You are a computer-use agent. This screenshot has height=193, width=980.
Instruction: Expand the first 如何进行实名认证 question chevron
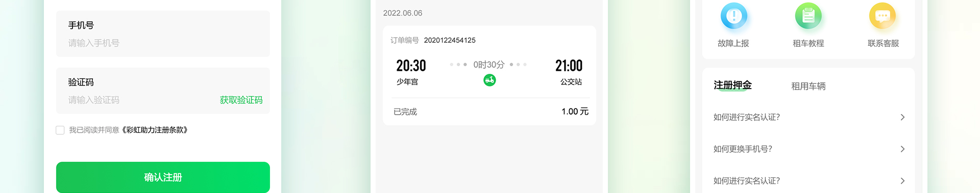click(902, 117)
